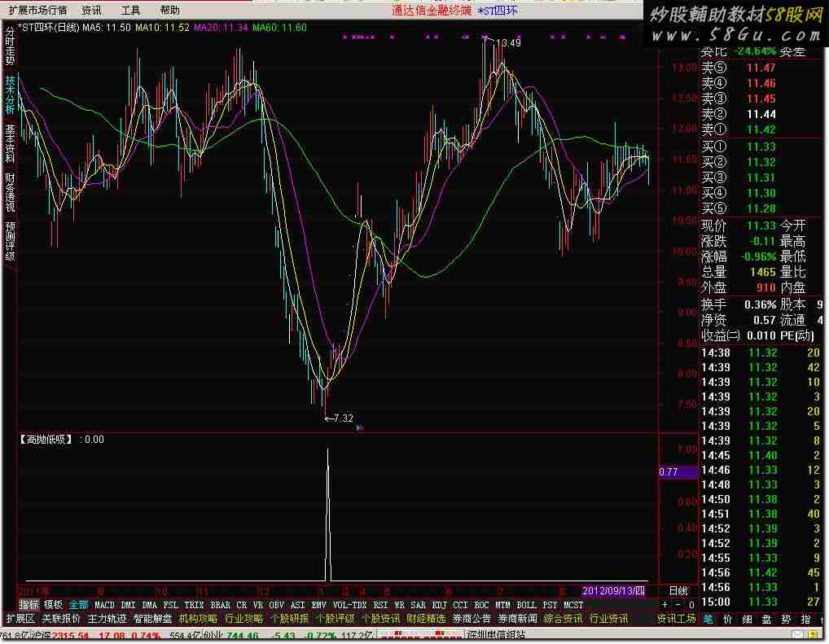Click the small blue arrow marker below 7.32
Image resolution: width=829 pixels, height=644 pixels.
pos(359,427)
